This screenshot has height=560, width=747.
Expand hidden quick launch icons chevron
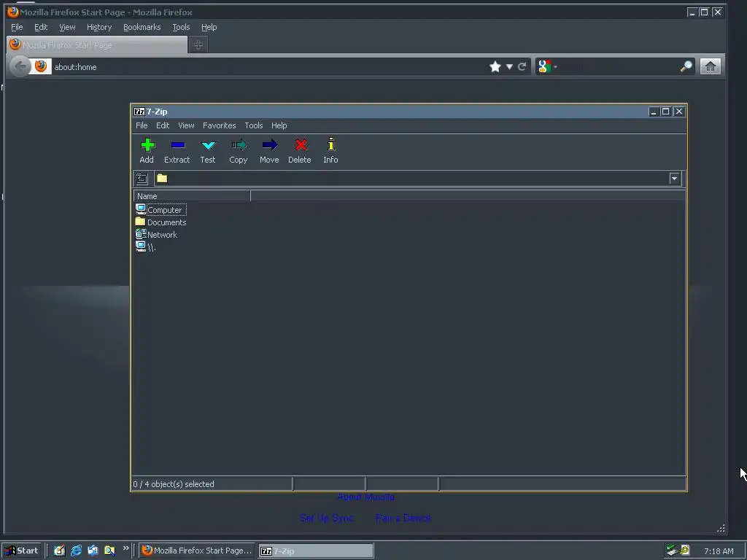pyautogui.click(x=125, y=548)
